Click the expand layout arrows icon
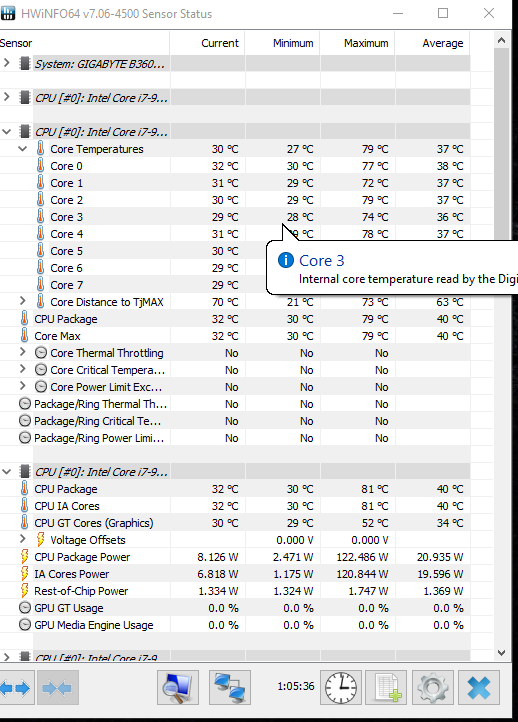 [16, 688]
